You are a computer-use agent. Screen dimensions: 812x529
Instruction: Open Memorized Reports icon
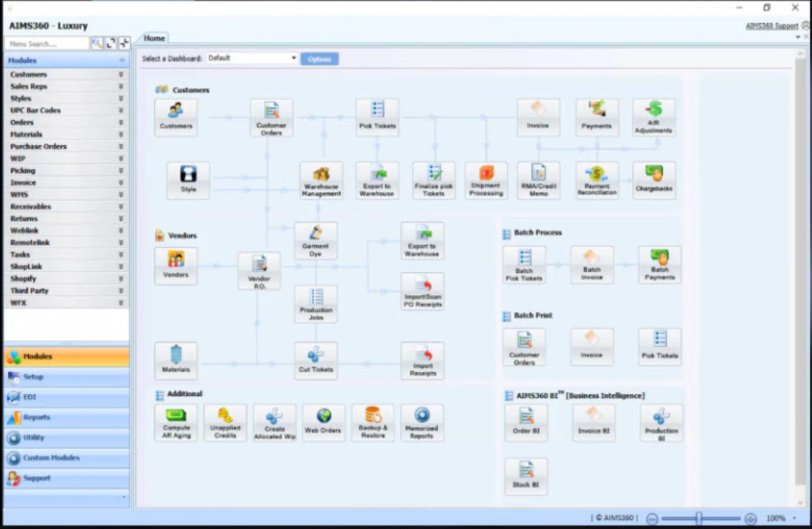coord(422,422)
